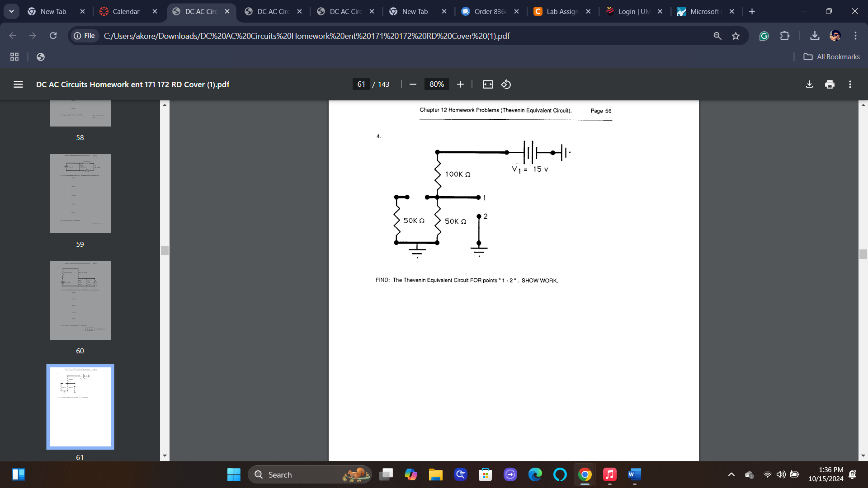Viewport: 868px width, 488px height.
Task: Zoom out the PDF document
Action: (x=412, y=84)
